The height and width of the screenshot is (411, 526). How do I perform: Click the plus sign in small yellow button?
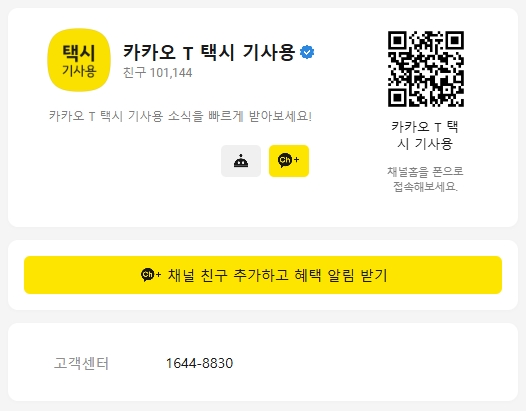[x=296, y=159]
